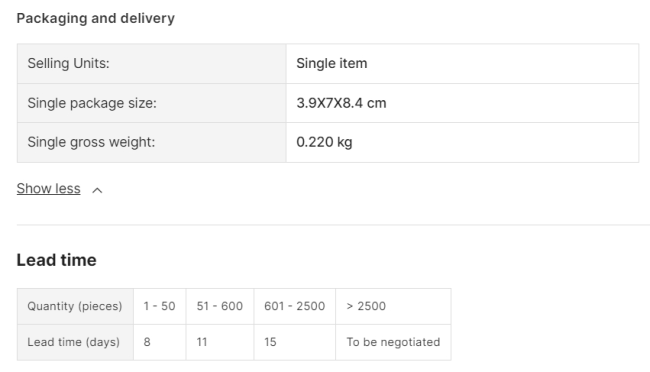This screenshot has height=372, width=650.
Task: Click the 8 days lead time cell
Action: 160,342
